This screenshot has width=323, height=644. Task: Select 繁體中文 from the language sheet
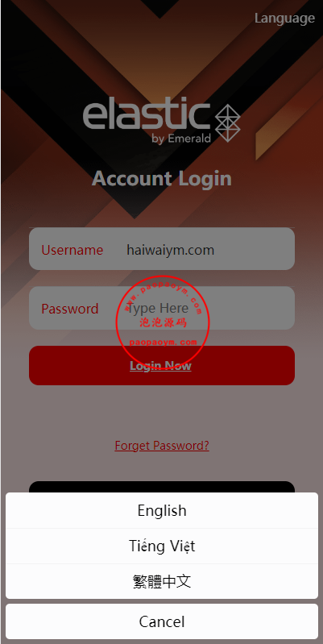[162, 581]
